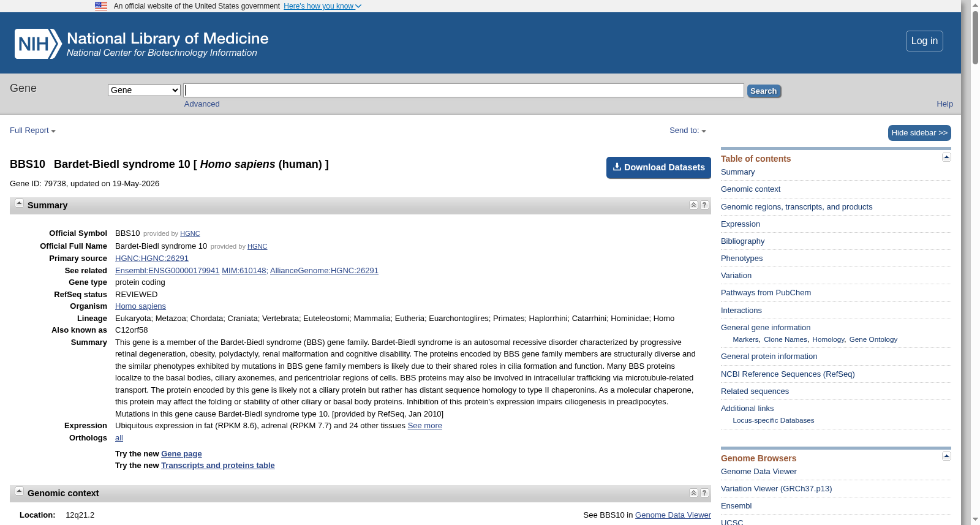This screenshot has width=980, height=525.
Task: Collapse Genomic context section toggle
Action: [19, 491]
